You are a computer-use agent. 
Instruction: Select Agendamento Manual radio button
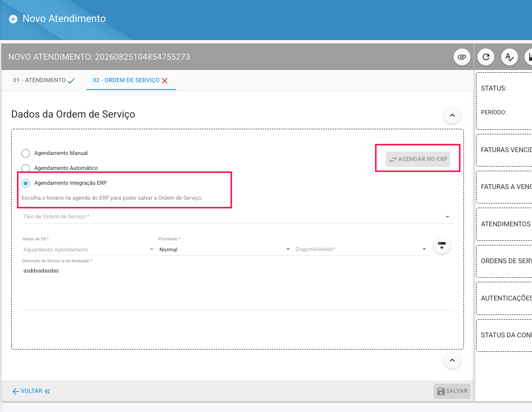pos(26,154)
